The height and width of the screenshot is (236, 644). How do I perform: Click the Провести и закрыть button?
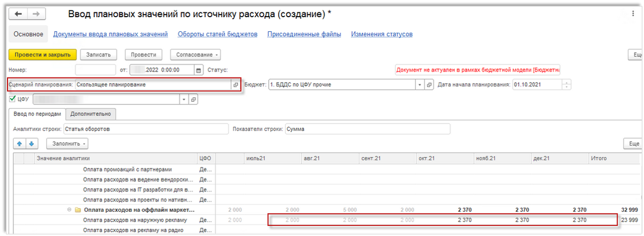click(43, 54)
